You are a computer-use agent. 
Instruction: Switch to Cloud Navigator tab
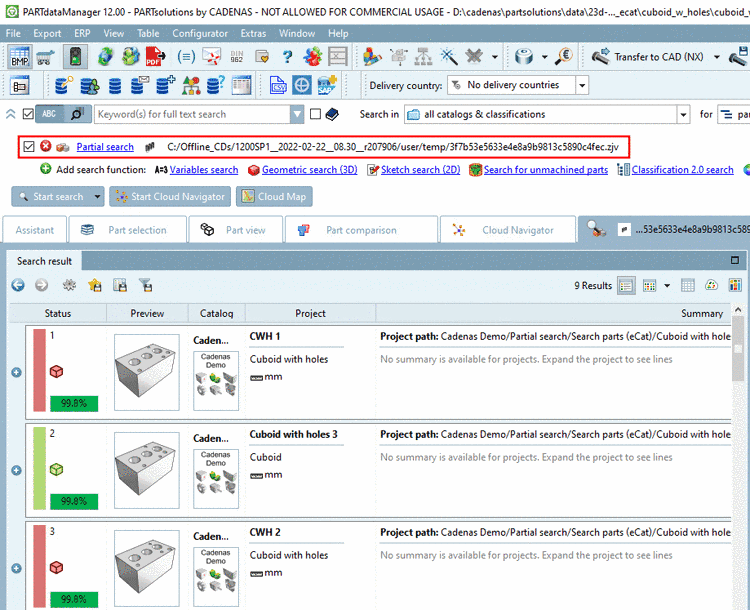(x=508, y=230)
